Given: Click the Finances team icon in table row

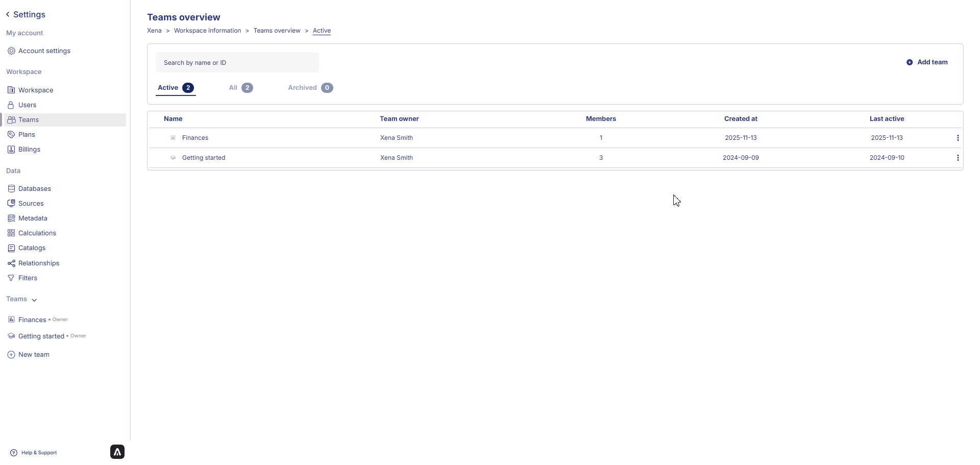Looking at the screenshot, I should pyautogui.click(x=173, y=138).
